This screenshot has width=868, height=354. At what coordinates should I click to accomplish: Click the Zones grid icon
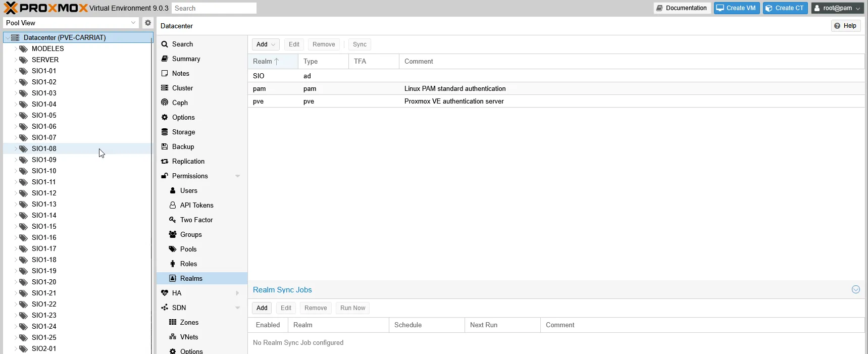[x=173, y=322]
